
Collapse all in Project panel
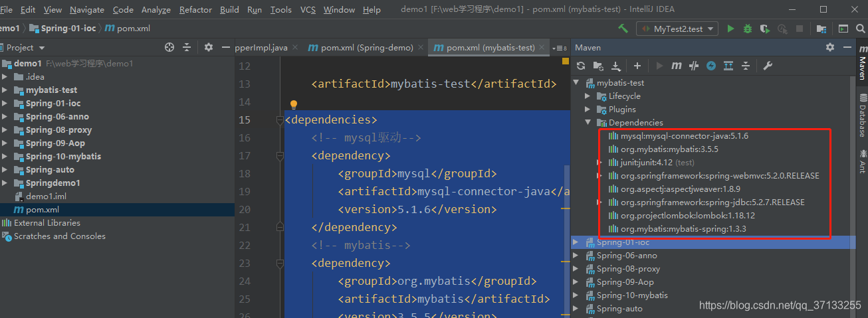click(x=187, y=47)
